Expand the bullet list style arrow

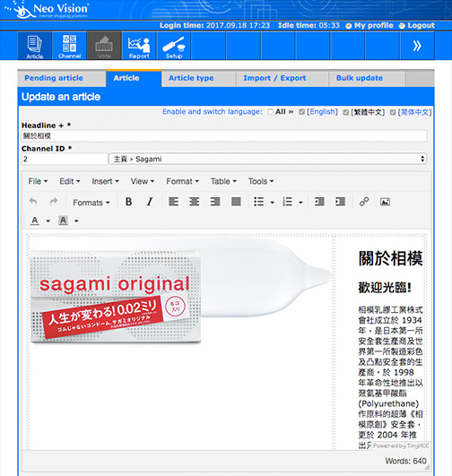pos(272,203)
